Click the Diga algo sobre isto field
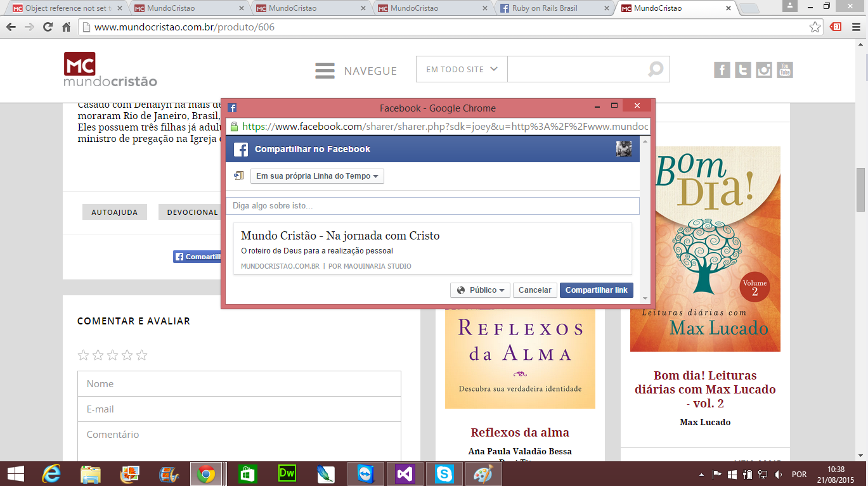The image size is (868, 486). pyautogui.click(x=432, y=206)
